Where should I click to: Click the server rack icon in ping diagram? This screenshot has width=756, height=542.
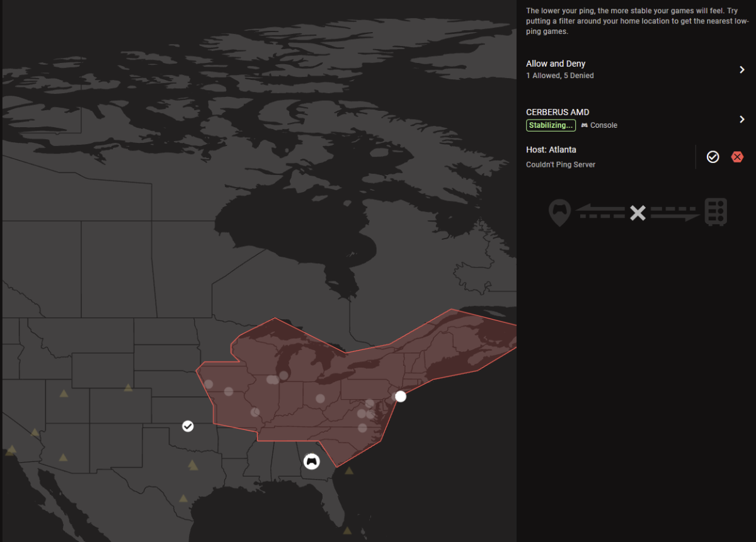(716, 212)
